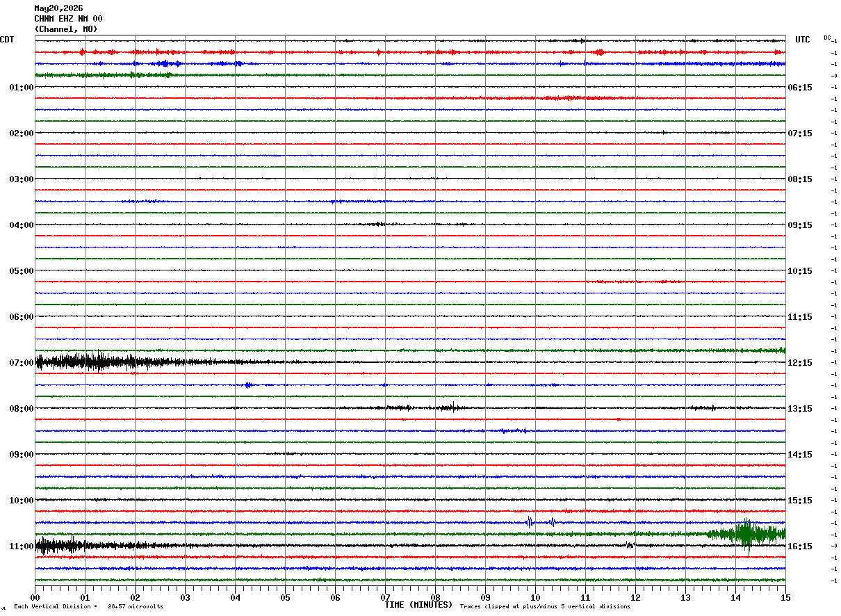Image resolution: width=841 pixels, height=616 pixels.
Task: Select minute 05 tick on bottom axis
Action: coord(285,597)
